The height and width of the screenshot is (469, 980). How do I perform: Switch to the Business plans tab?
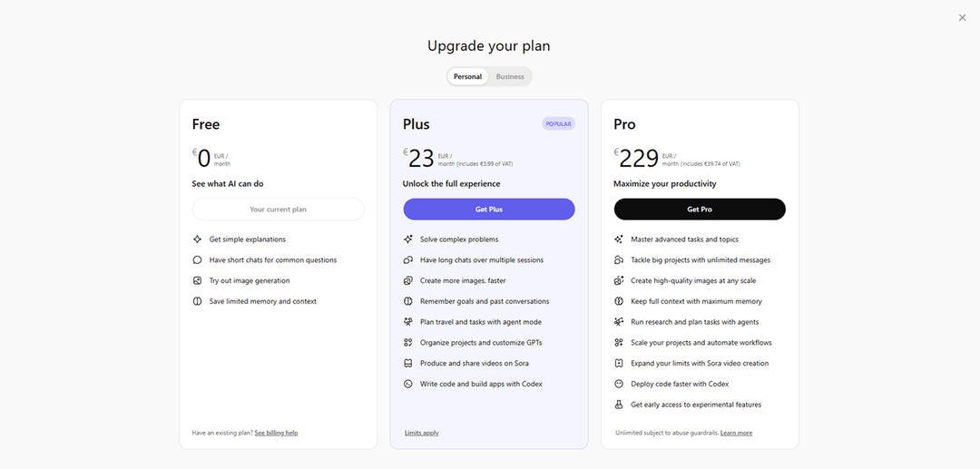tap(510, 77)
